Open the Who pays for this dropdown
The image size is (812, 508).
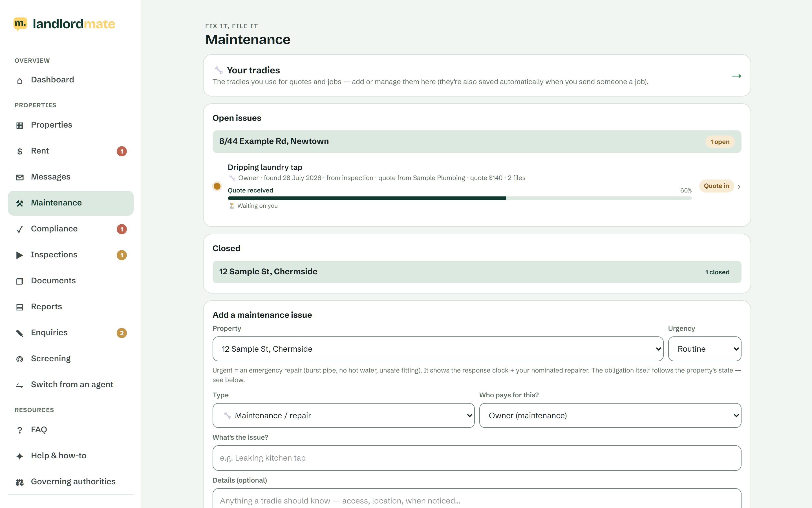click(x=610, y=415)
